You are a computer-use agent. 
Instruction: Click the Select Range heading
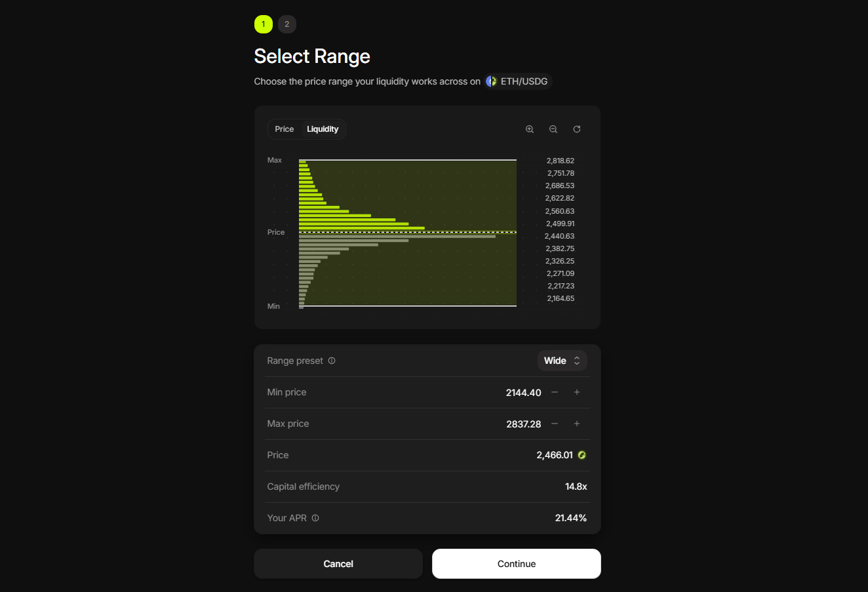[312, 56]
